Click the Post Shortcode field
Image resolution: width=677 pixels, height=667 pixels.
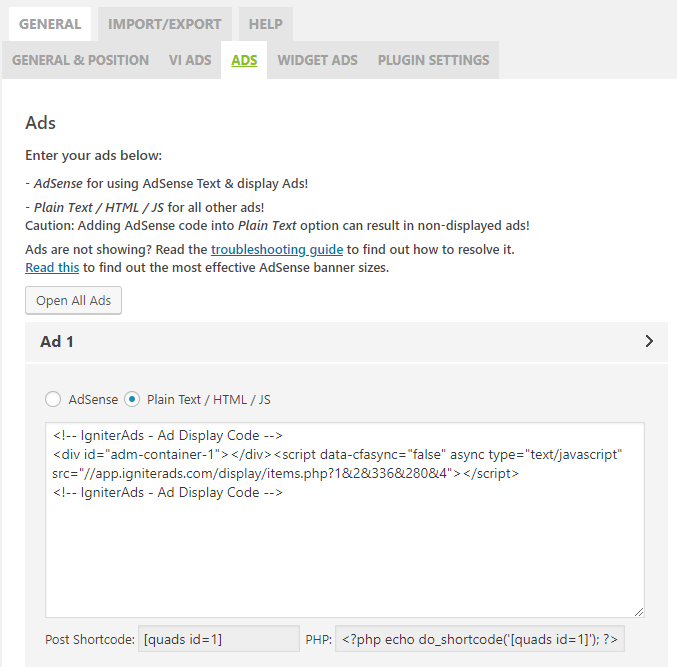(219, 639)
